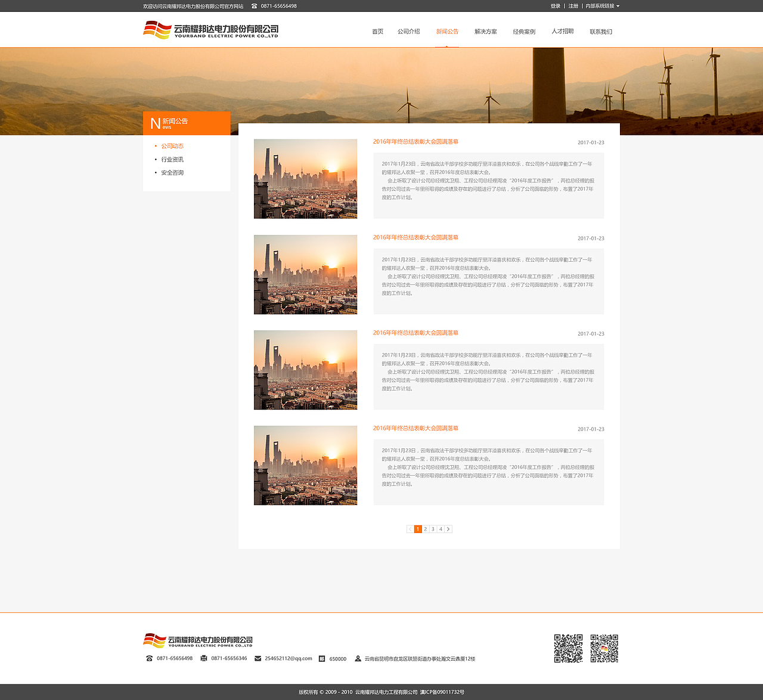Open 经典案例 navigation item
The image size is (763, 700).
[525, 32]
